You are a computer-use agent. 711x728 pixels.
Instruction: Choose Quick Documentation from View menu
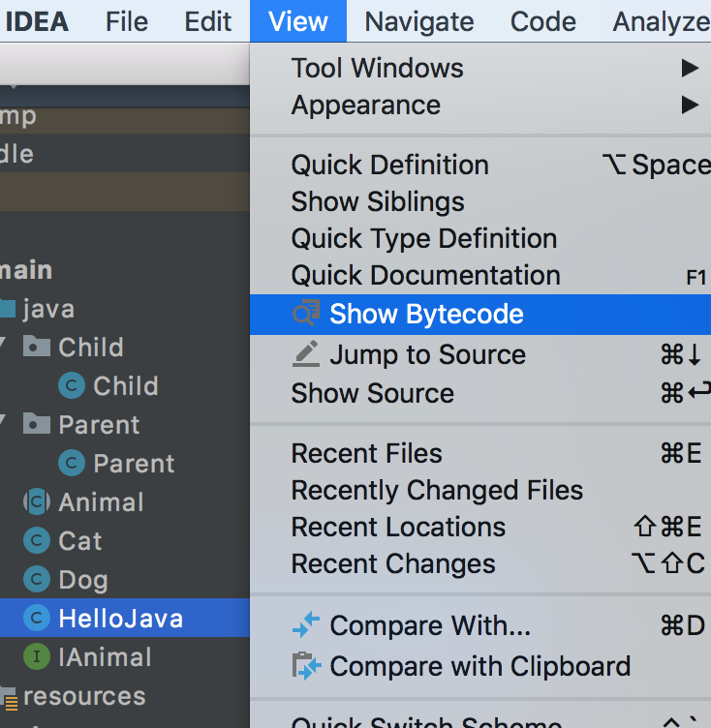[425, 275]
